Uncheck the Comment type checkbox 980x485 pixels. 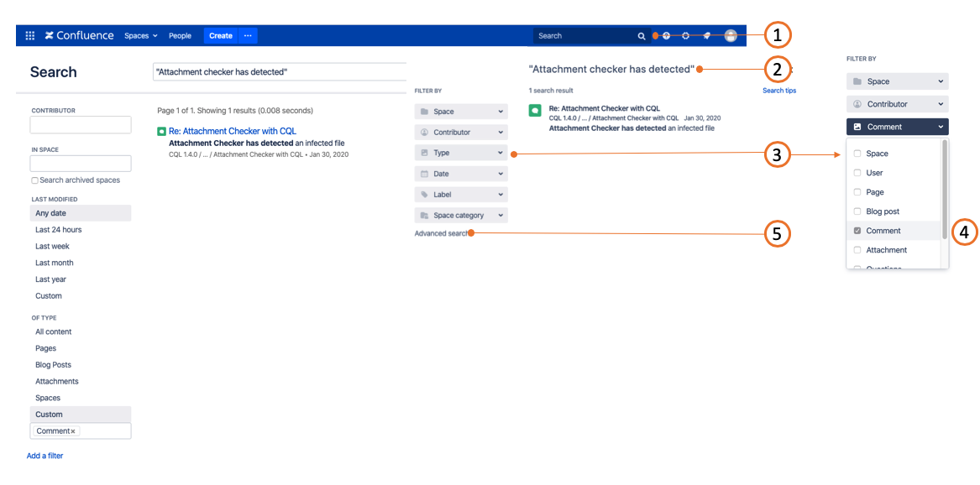[857, 231]
